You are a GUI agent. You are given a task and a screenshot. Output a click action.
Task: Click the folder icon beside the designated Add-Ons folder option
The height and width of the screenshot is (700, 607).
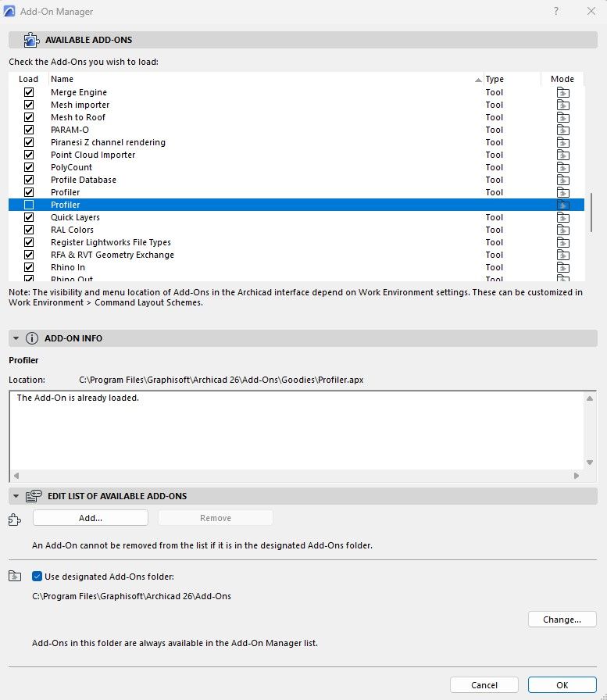click(x=14, y=576)
